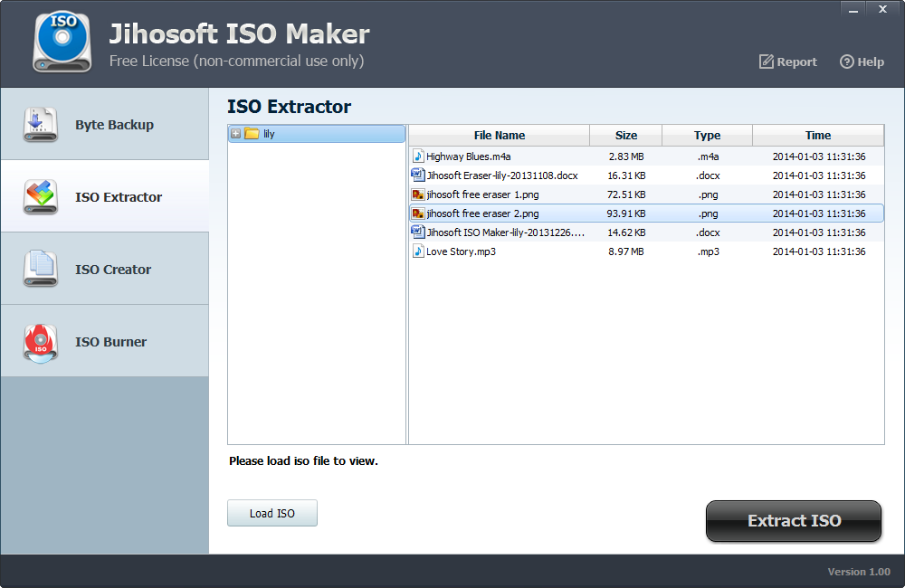Screen dimensions: 905x588
Task: Sort by the Type column header
Action: tap(707, 135)
